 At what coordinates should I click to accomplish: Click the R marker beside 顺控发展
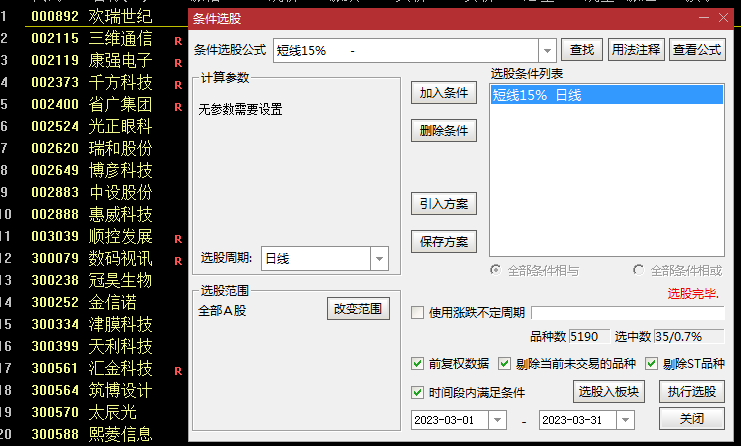[178, 239]
